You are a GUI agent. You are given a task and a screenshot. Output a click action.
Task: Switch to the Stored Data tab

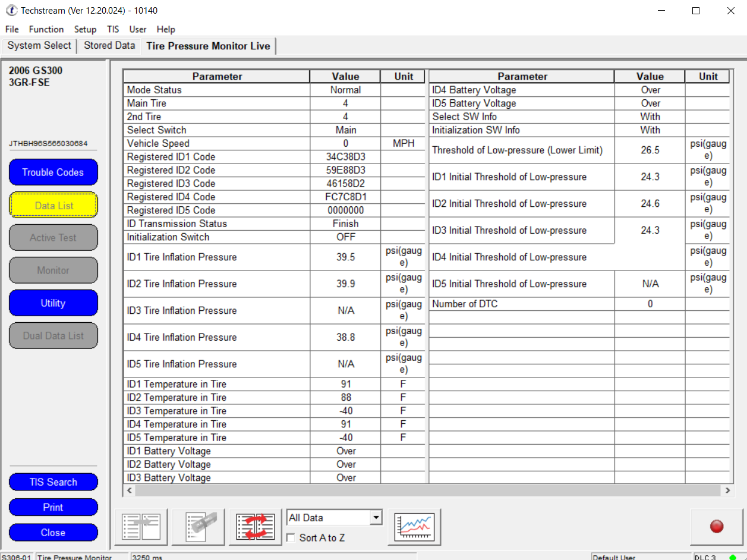pos(109,46)
